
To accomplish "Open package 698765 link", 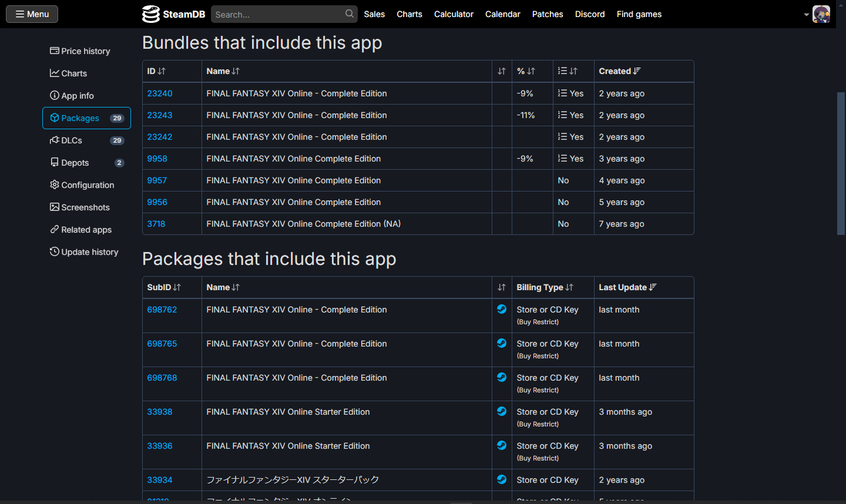I will point(162,344).
